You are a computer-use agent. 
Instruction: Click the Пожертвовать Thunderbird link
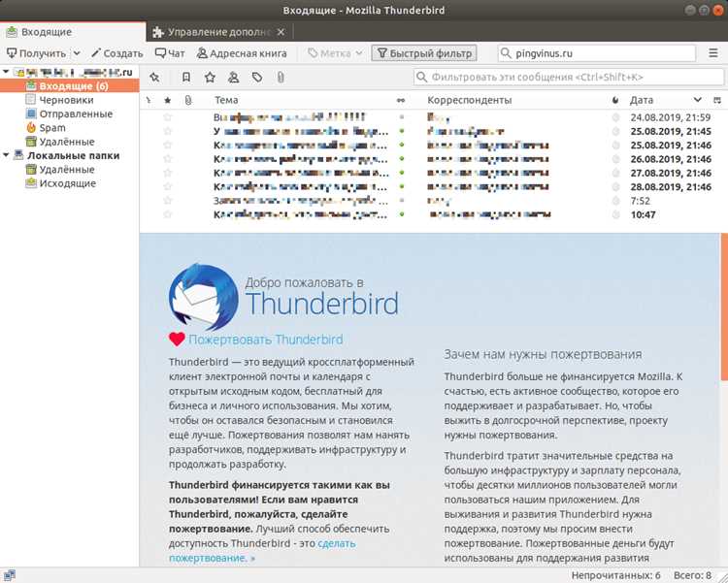click(265, 340)
